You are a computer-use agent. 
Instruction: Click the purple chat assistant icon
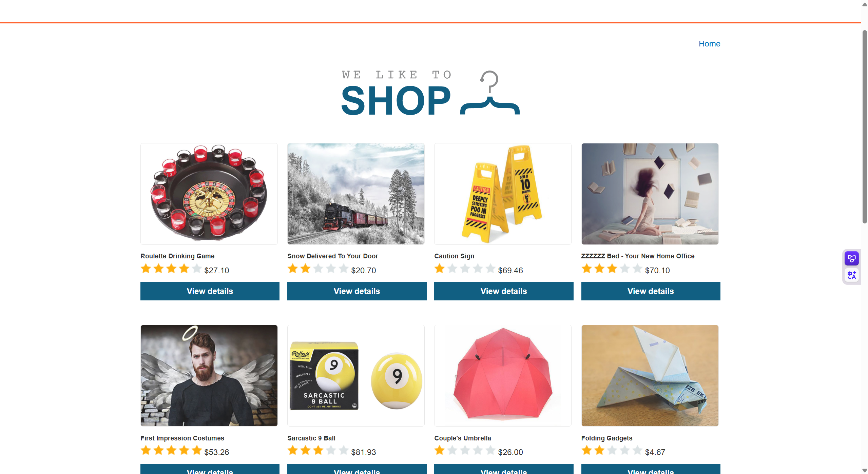[851, 259]
